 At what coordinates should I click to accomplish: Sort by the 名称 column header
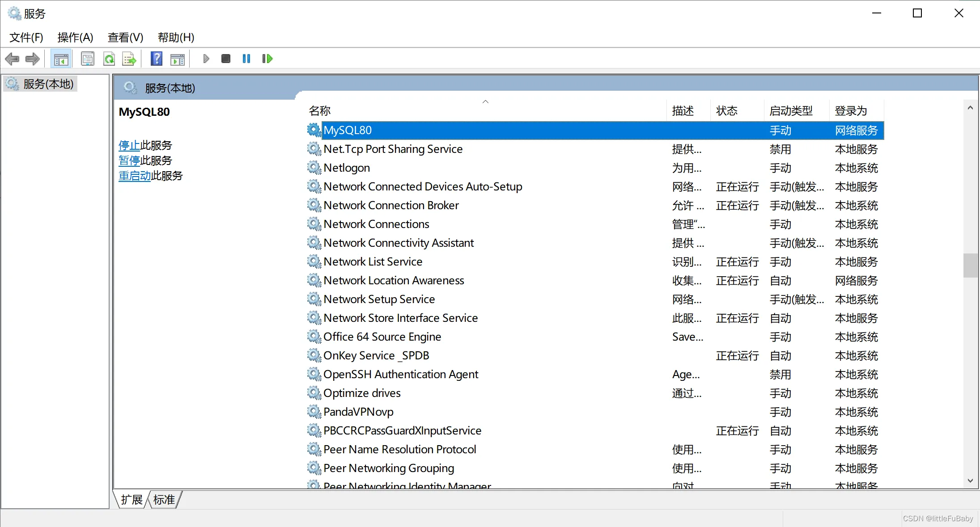[320, 111]
